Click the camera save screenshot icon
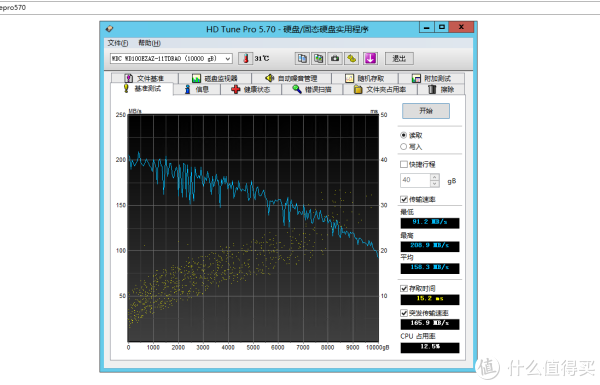This screenshot has height=385, width=600. tap(335, 59)
